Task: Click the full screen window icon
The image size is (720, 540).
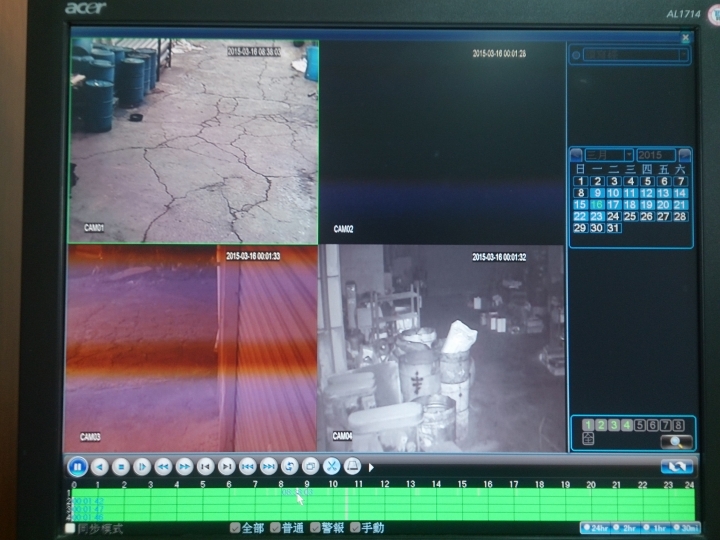Action: click(x=310, y=467)
